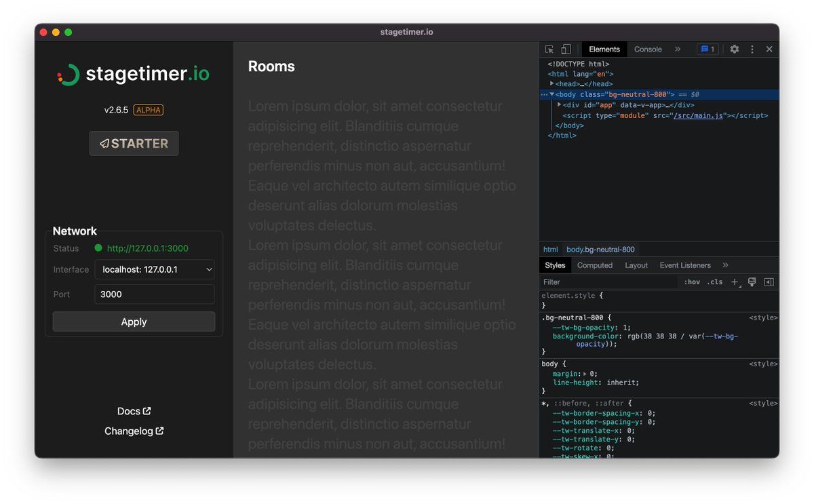Open the Docs external link
The image size is (814, 504).
point(134,411)
